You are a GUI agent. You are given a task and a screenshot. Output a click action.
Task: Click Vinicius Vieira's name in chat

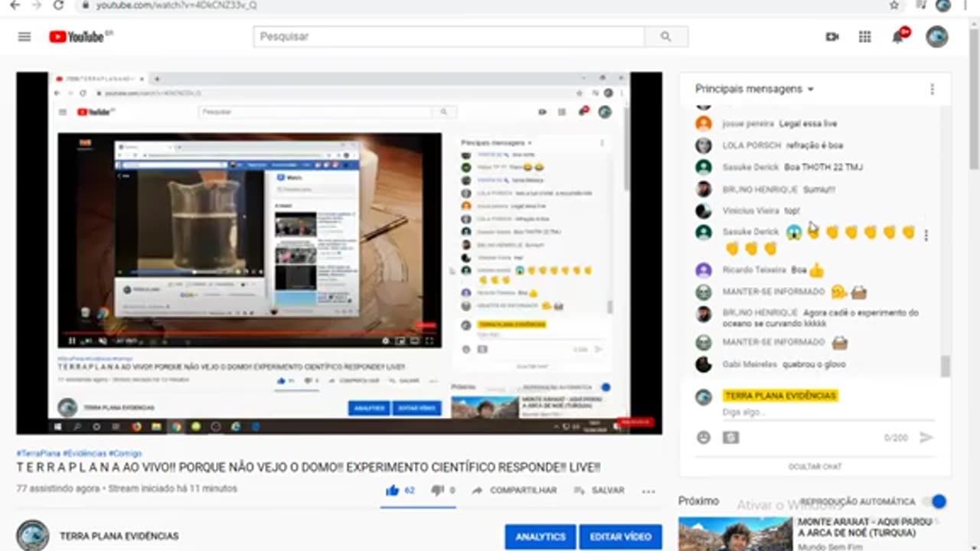tap(750, 210)
